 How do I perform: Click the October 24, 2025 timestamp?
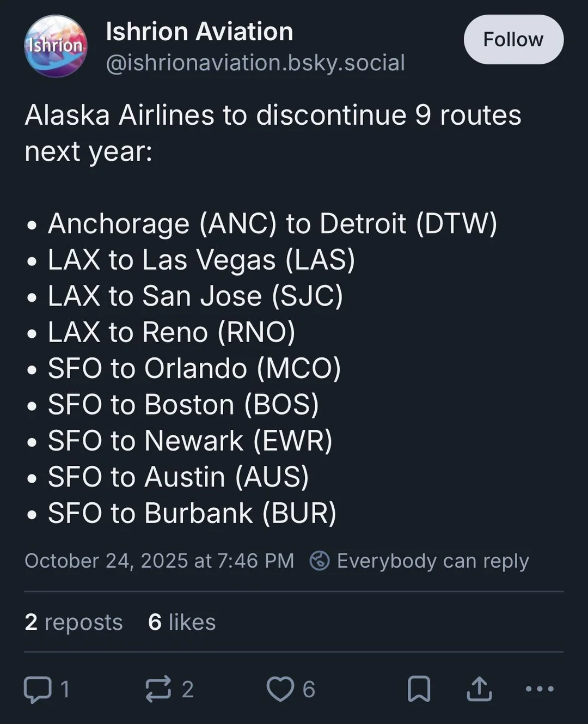[x=159, y=561]
